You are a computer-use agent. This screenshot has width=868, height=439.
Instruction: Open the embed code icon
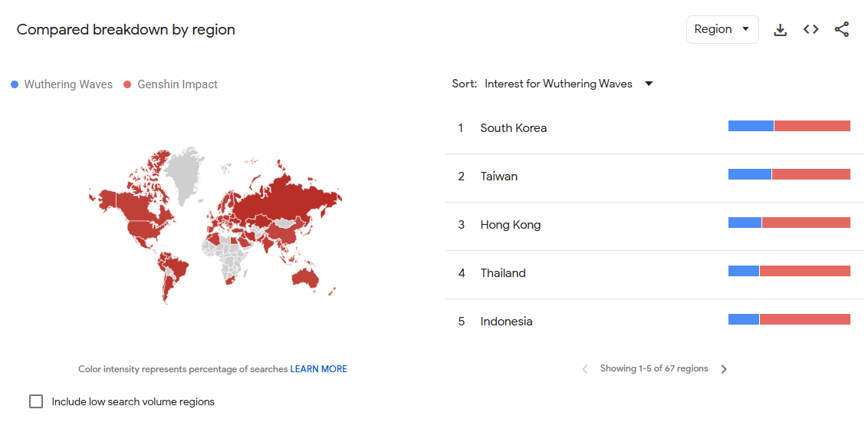coord(811,30)
